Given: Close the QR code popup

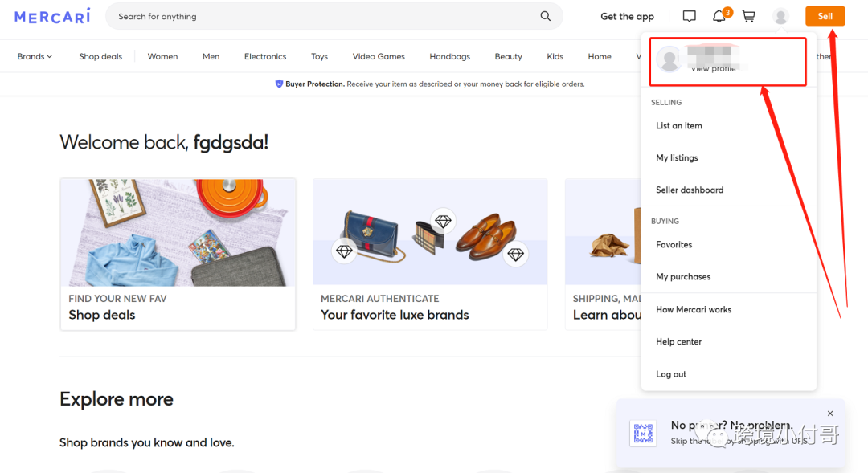Looking at the screenshot, I should [x=830, y=414].
